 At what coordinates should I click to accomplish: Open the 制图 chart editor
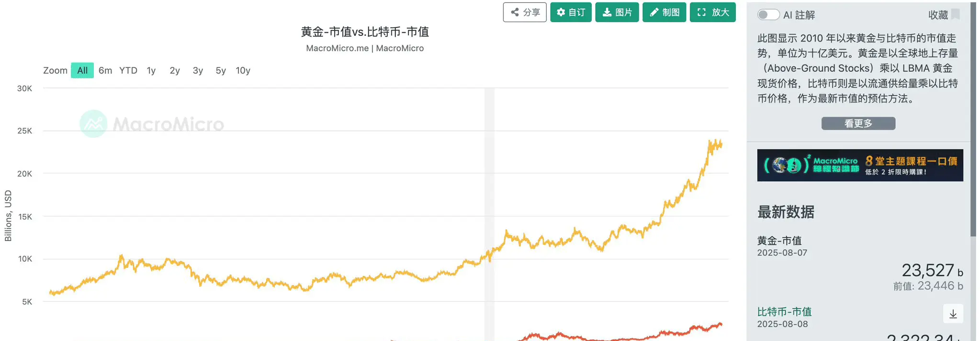[x=664, y=12]
